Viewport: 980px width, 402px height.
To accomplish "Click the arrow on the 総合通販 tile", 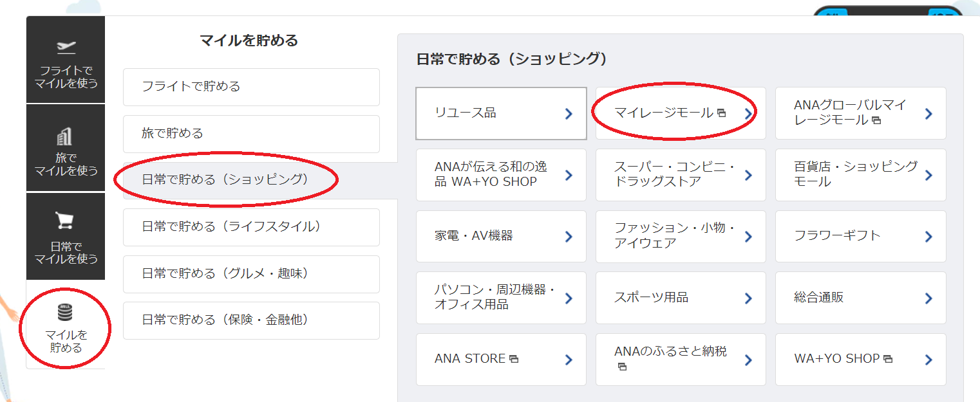I will click(x=928, y=298).
